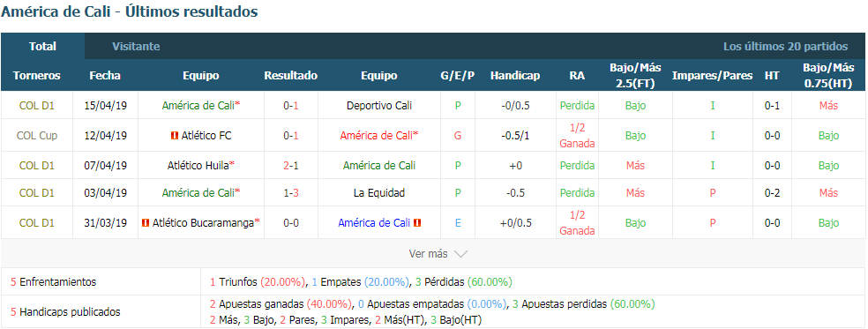Click the red card icon beside Atlético FC
The image size is (868, 329).
coord(176,136)
